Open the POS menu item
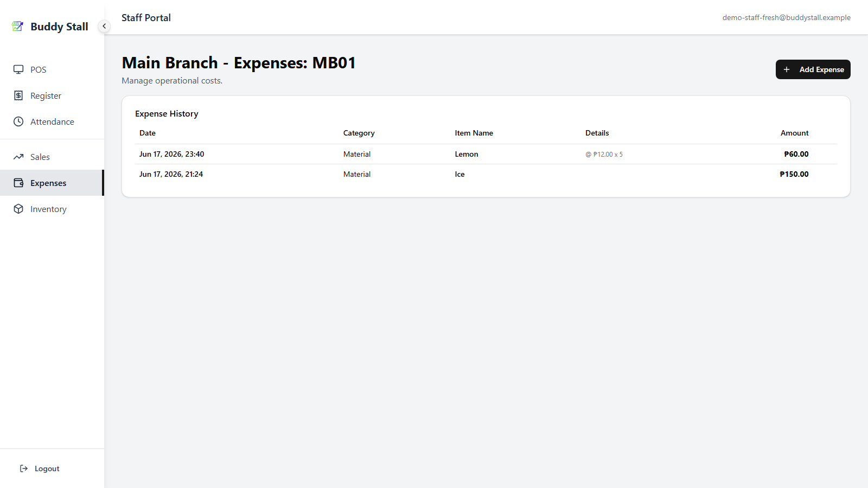This screenshot has height=488, width=868. coord(52,69)
